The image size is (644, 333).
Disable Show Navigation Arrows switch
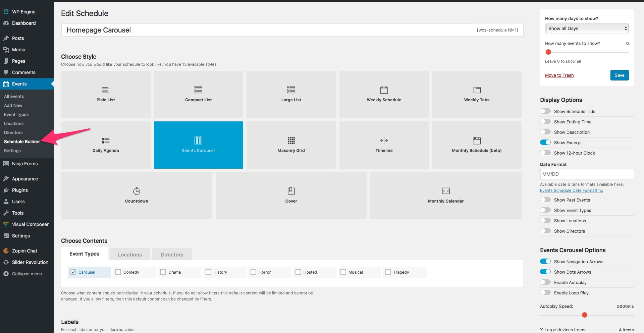point(545,261)
